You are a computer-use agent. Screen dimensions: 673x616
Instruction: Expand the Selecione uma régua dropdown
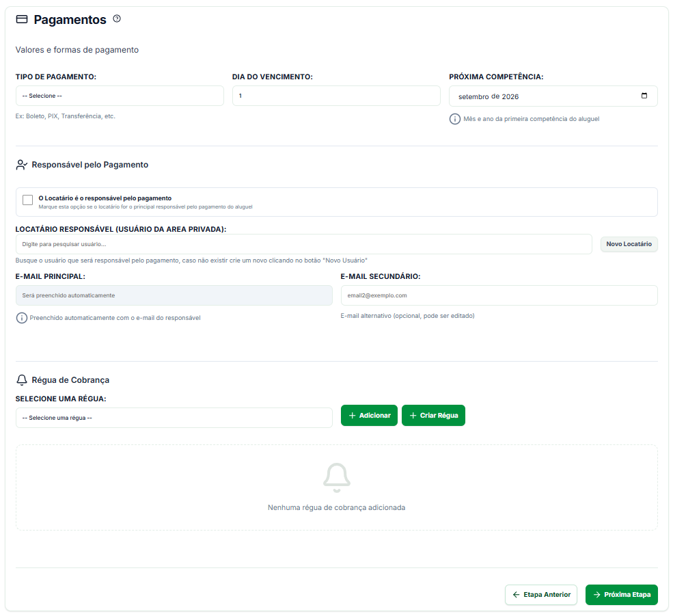pyautogui.click(x=174, y=418)
